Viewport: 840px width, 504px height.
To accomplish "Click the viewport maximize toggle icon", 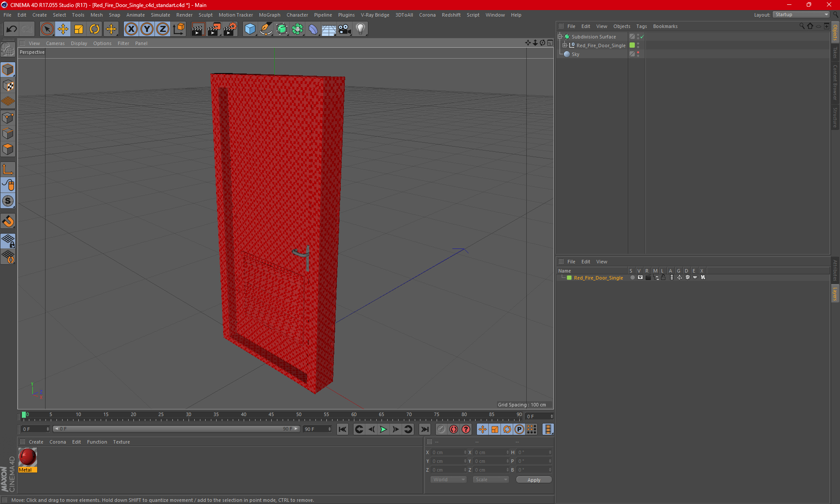I will [550, 43].
